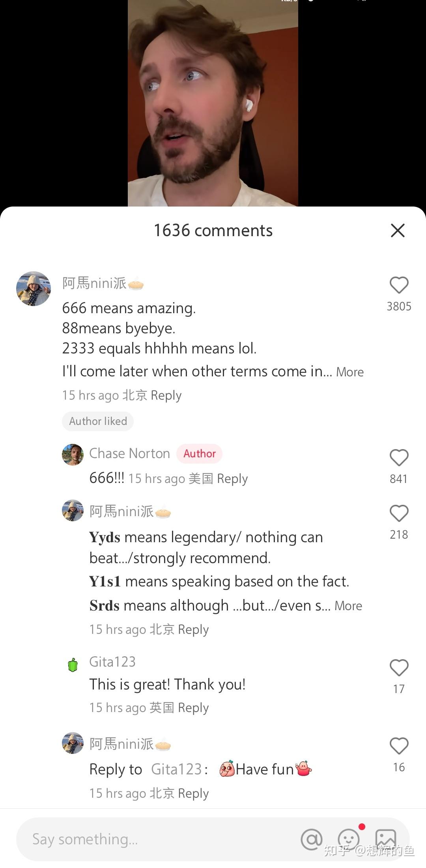Image resolution: width=426 pixels, height=868 pixels.
Task: Open Chase Norton's profile avatar
Action: [x=73, y=455]
